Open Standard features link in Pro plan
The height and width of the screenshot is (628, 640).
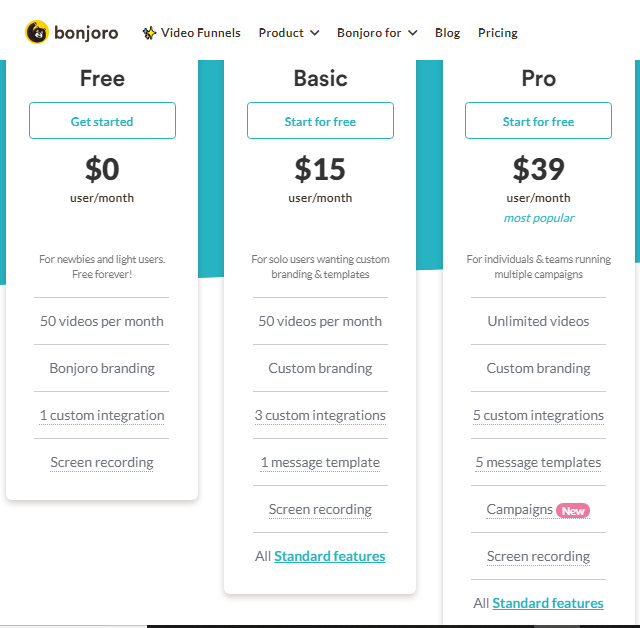click(548, 603)
